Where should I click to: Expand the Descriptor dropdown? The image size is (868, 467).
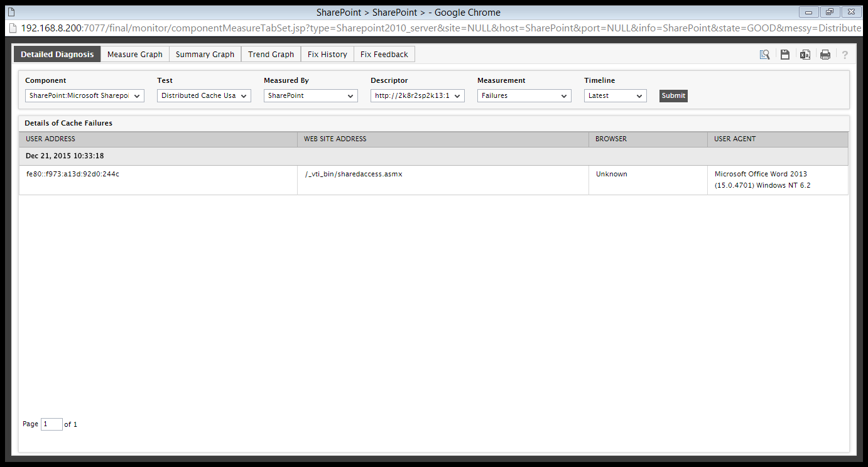coord(418,95)
